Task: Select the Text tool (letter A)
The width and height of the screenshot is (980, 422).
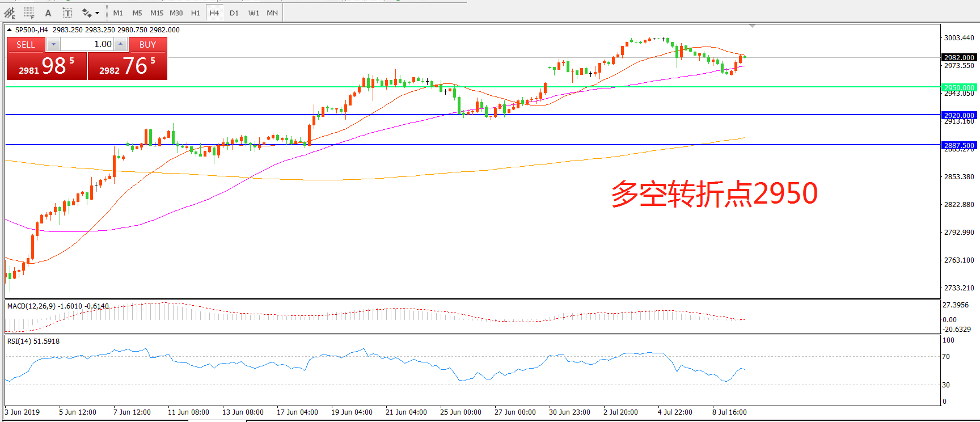Action: tap(48, 12)
